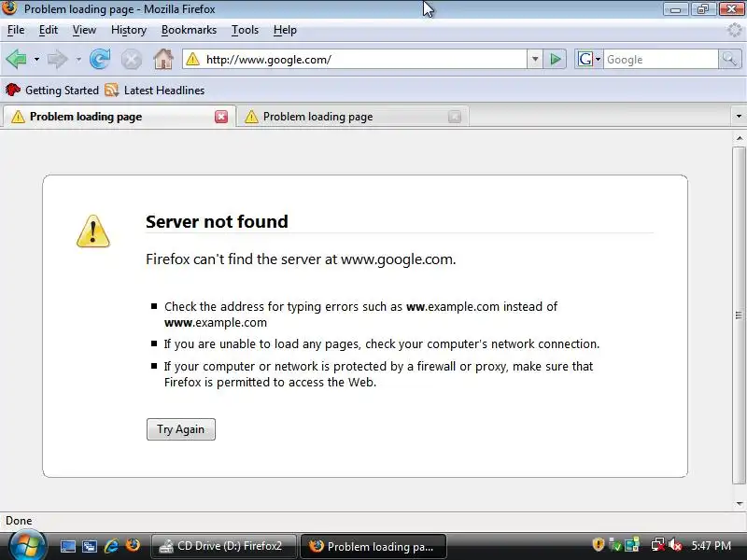
Task: Click the greyed Forward arrow button
Action: click(x=58, y=59)
